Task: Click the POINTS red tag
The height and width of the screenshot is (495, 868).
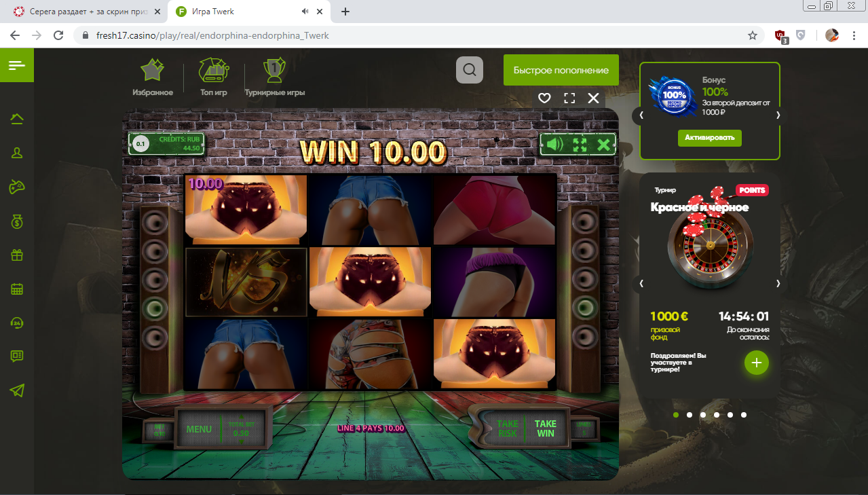Action: pos(752,190)
